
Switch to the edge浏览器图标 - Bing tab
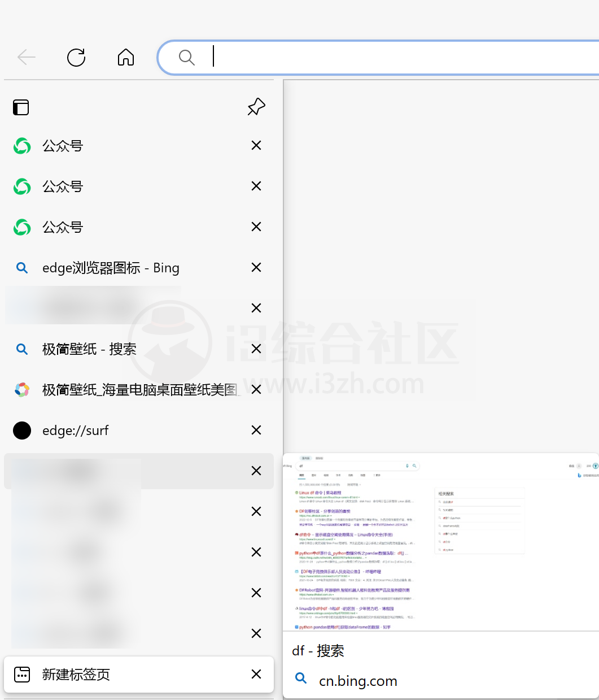pos(139,268)
